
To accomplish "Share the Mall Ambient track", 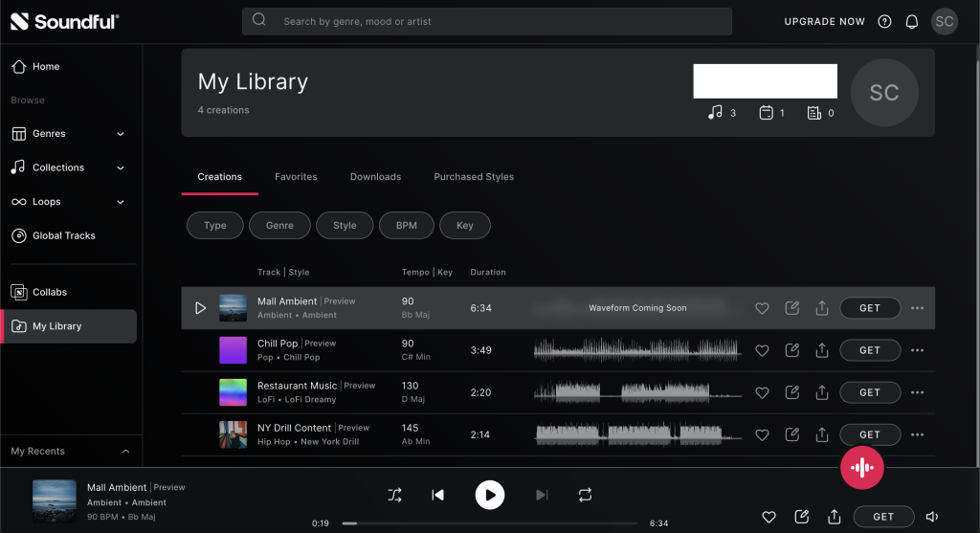I will (x=822, y=307).
